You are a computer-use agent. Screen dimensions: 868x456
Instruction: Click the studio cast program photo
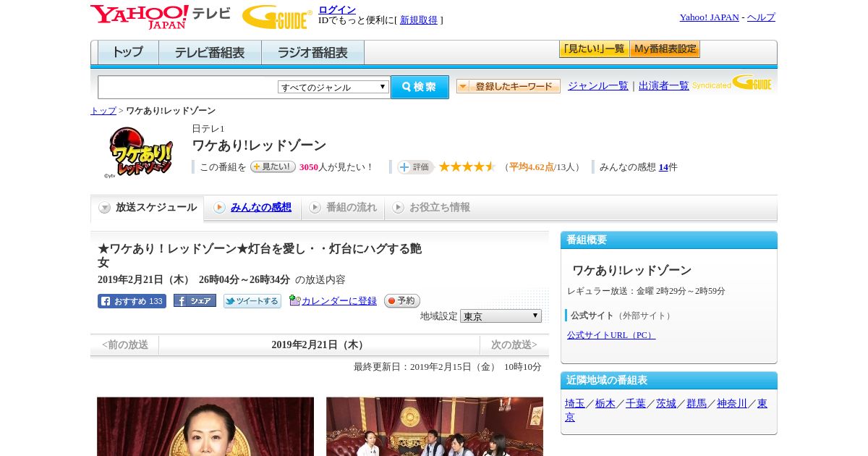[x=435, y=426]
